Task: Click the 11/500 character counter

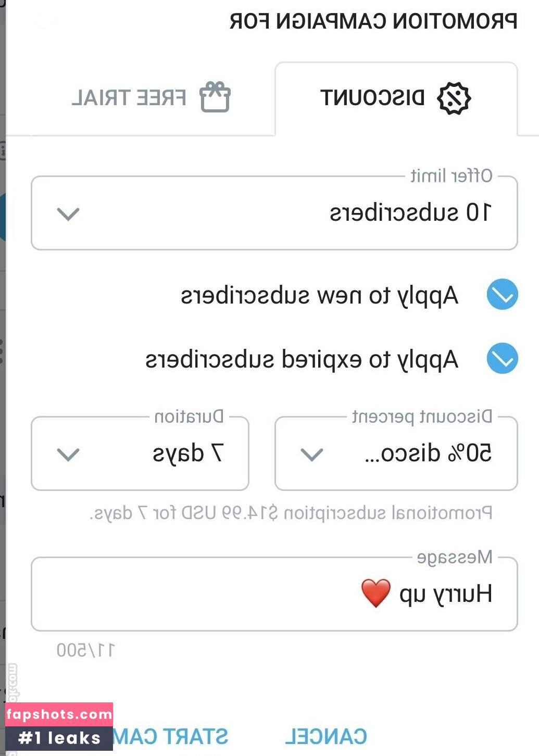Action: click(85, 650)
